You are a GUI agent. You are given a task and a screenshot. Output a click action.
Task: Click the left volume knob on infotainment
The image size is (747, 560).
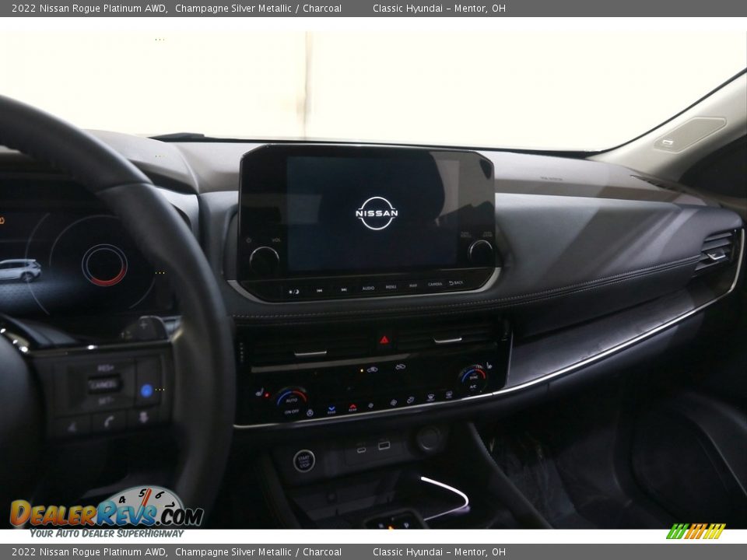264,260
